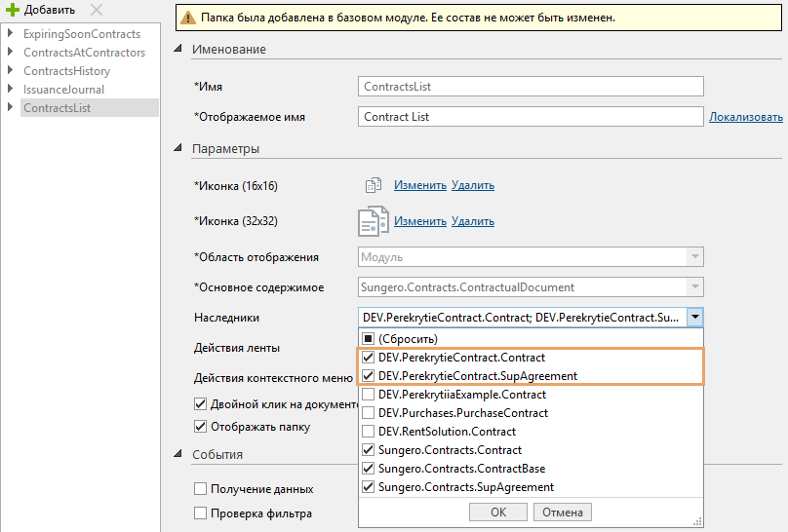Uncheck Sungero.Contracts.ContractBase option

[x=369, y=469]
